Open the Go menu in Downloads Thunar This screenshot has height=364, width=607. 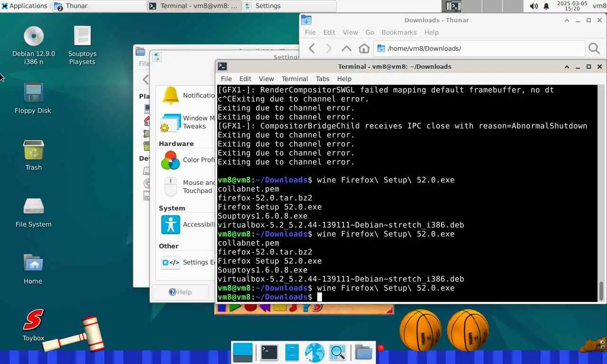click(x=370, y=32)
